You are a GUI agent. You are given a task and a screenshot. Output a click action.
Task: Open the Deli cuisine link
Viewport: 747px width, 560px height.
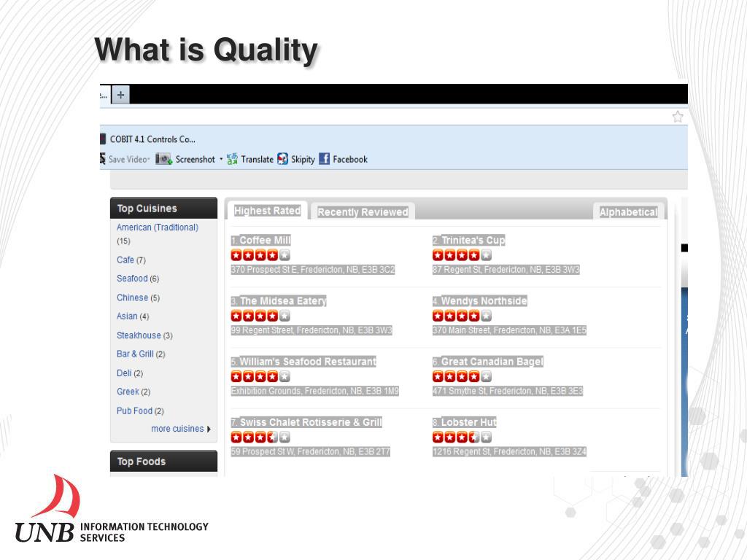pos(124,373)
